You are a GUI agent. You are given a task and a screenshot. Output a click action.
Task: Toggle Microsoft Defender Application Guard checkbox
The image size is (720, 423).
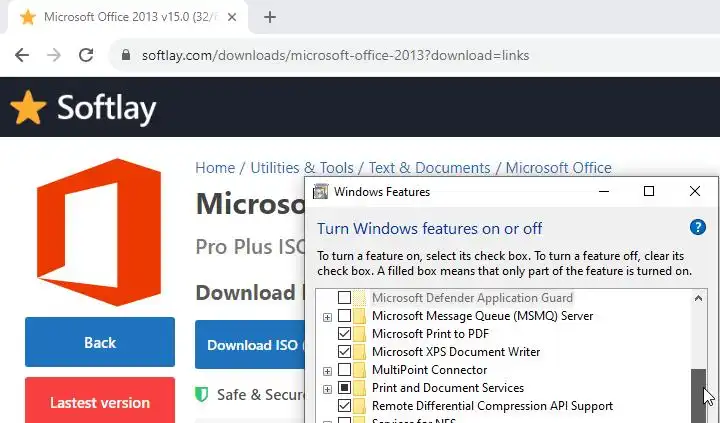344,298
